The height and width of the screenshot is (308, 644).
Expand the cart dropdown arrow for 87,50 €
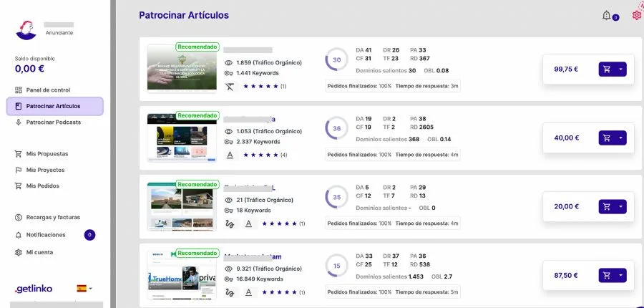point(620,275)
